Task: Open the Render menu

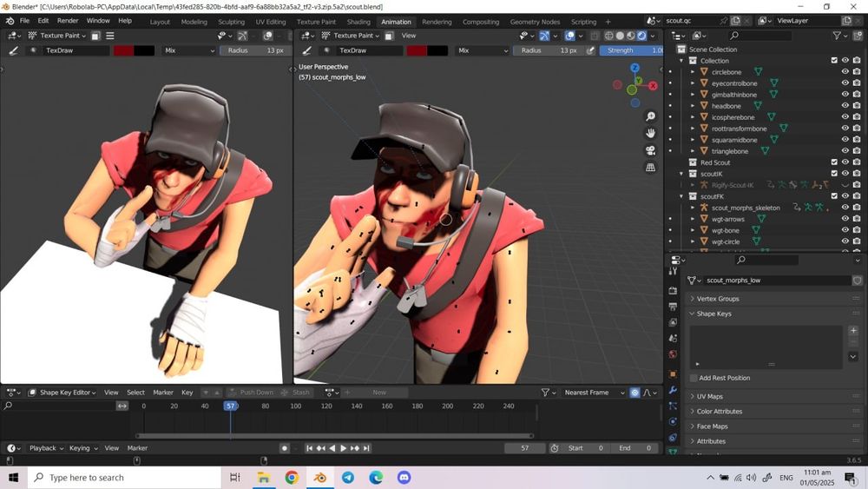Action: point(68,21)
